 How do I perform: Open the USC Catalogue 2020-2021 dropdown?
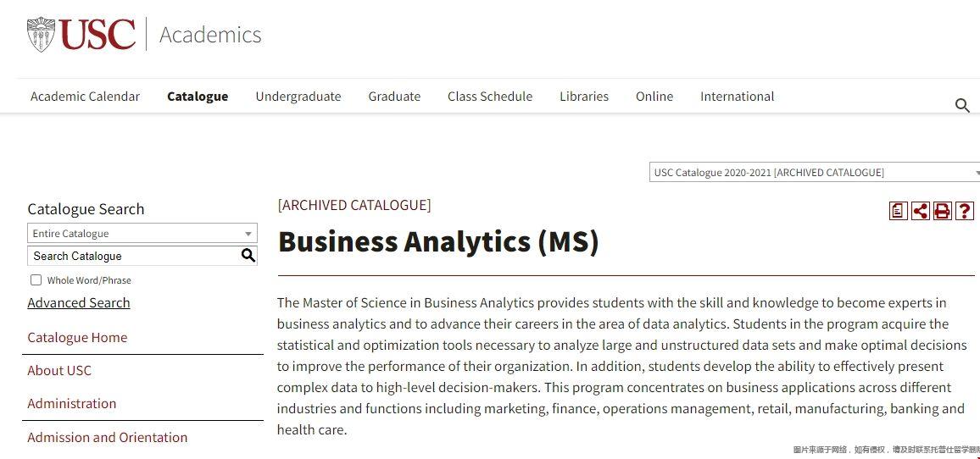coord(815,173)
